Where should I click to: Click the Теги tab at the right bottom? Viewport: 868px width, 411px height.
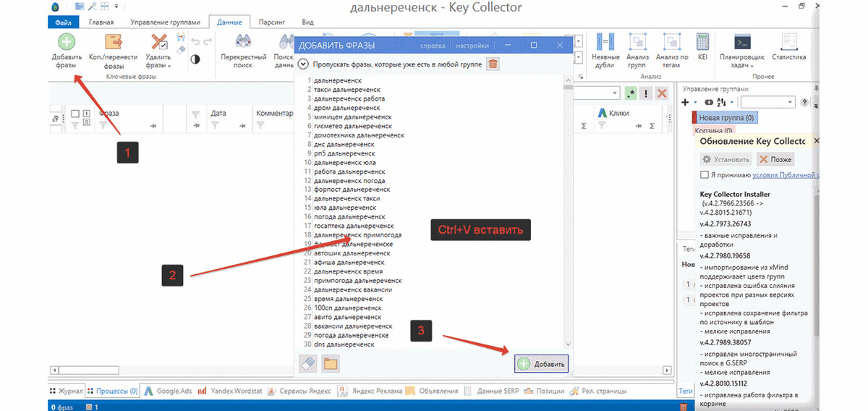point(685,391)
